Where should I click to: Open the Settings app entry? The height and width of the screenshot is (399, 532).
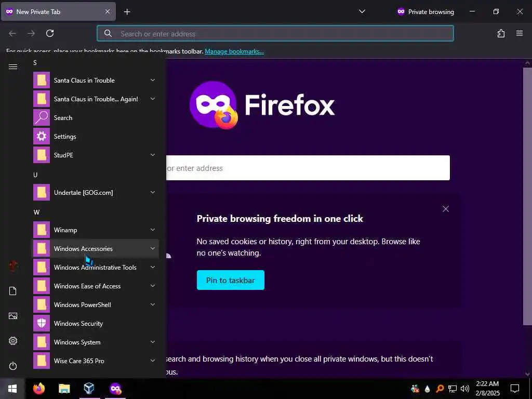point(95,137)
